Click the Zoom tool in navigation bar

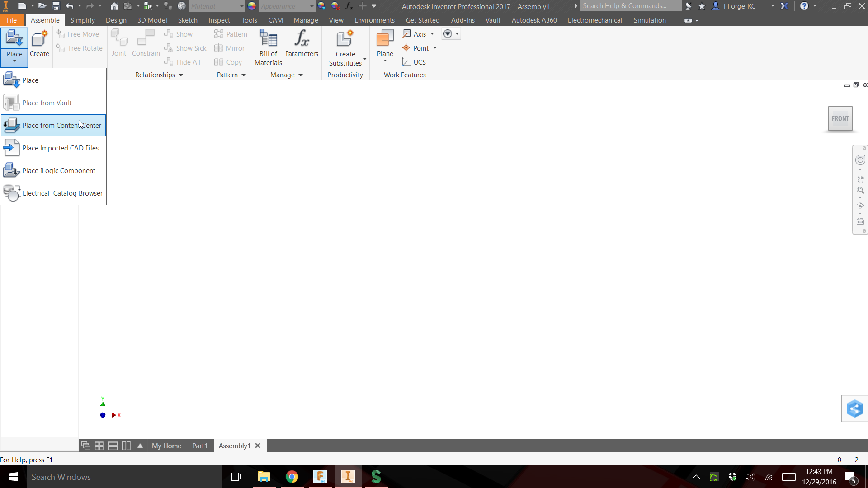860,190
